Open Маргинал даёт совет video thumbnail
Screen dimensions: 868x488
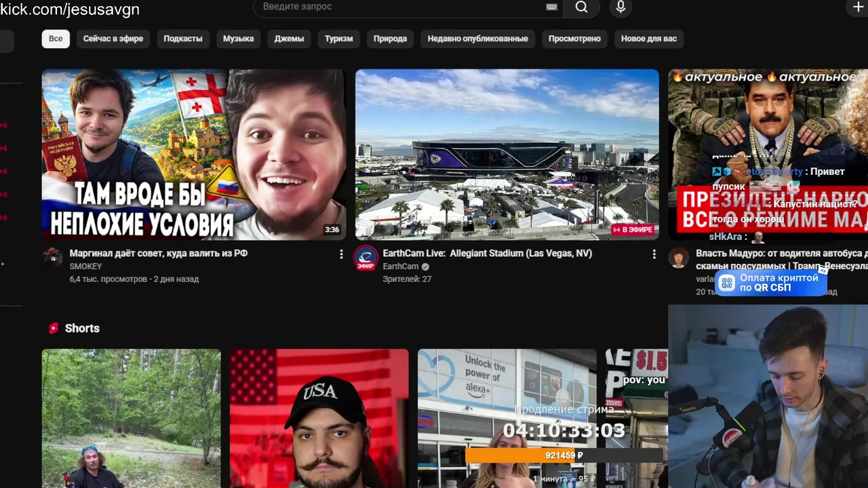[x=194, y=155]
